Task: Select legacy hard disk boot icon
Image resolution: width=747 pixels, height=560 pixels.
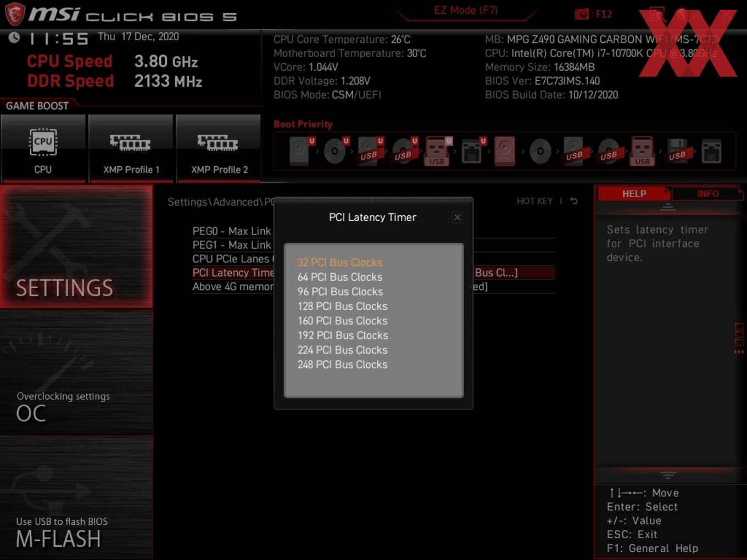Action: (x=505, y=151)
